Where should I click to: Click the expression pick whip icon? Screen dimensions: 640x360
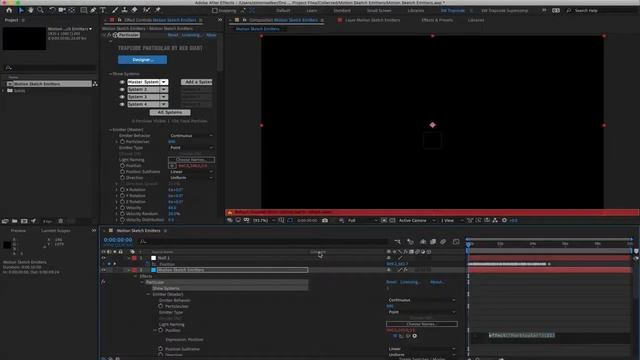pos(408,336)
